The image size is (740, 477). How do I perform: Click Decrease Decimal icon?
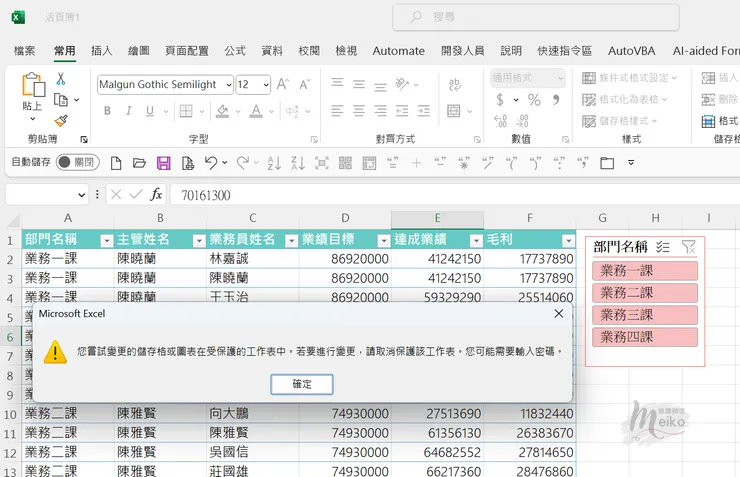click(522, 121)
